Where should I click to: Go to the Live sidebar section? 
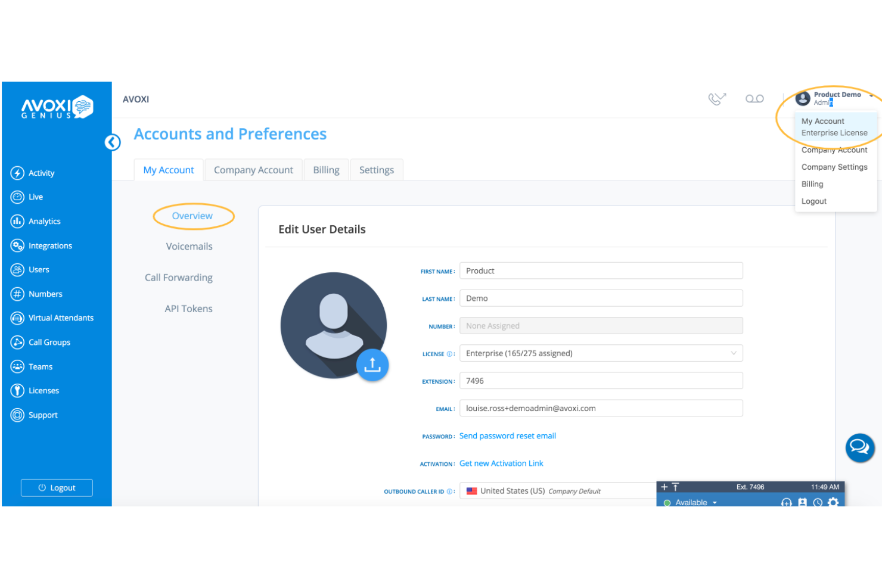27,197
